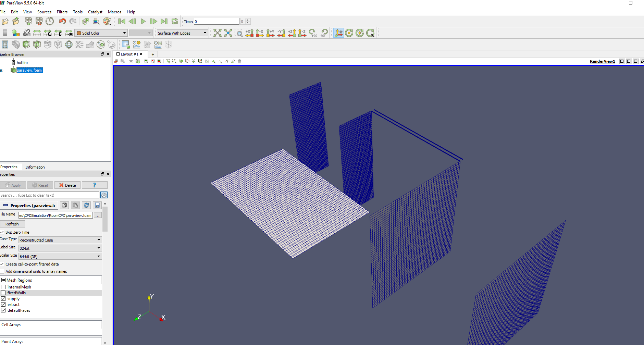The width and height of the screenshot is (644, 345).
Task: Apply the Contour filter icon
Action: [16, 45]
